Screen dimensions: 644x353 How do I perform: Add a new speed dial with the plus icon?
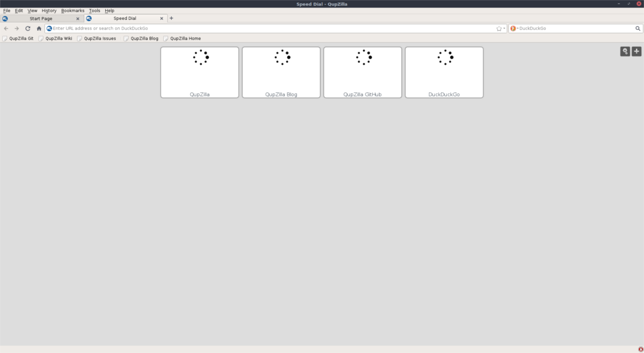(x=636, y=52)
